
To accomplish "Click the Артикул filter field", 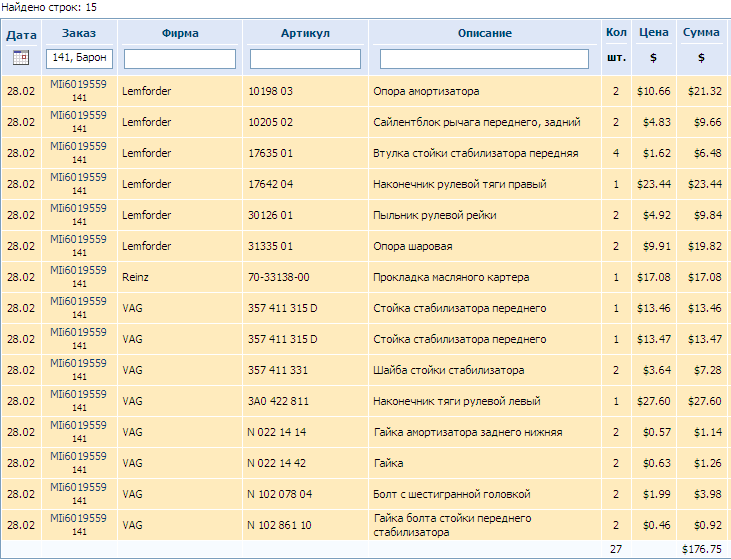I will click(305, 59).
